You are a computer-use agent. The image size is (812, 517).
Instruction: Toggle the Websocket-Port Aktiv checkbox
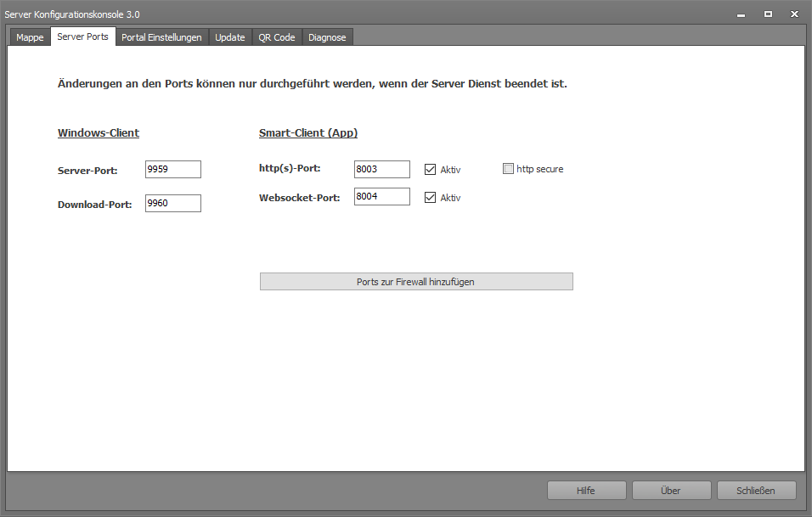(x=430, y=197)
